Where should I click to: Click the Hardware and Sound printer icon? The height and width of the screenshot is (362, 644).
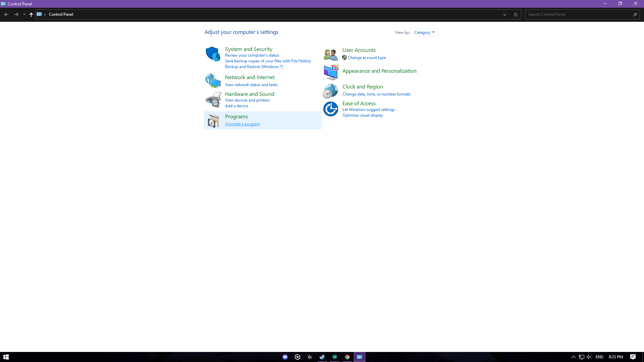pyautogui.click(x=213, y=100)
